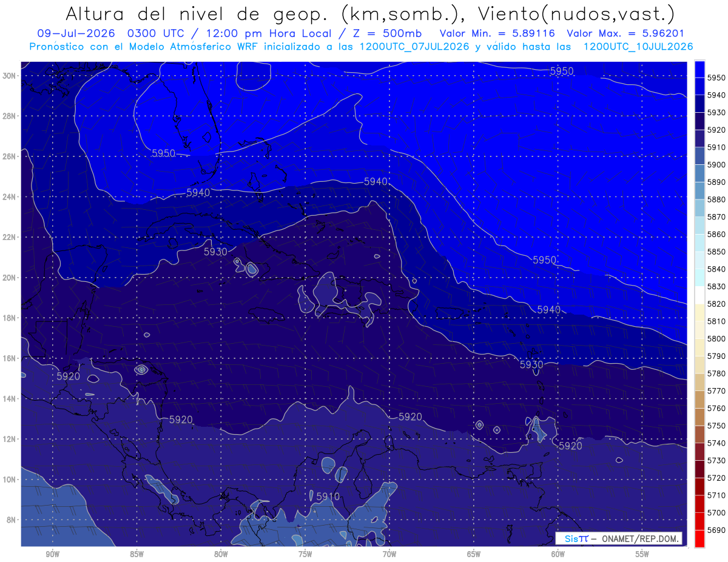Click the 22N latitude axis label
The width and height of the screenshot is (728, 562).
[8, 237]
